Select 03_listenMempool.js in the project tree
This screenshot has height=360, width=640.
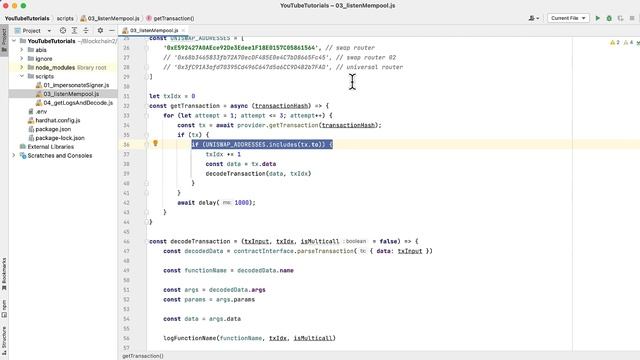click(71, 94)
